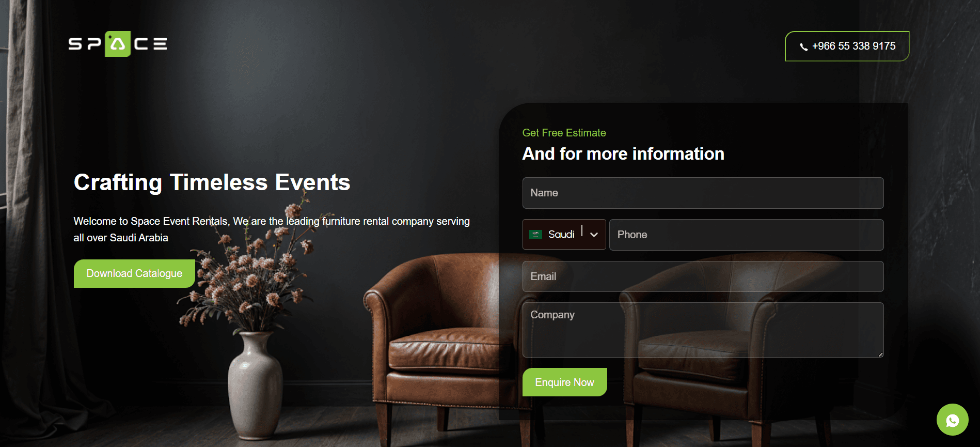Focus the Name input field
The width and height of the screenshot is (980, 447).
click(703, 193)
